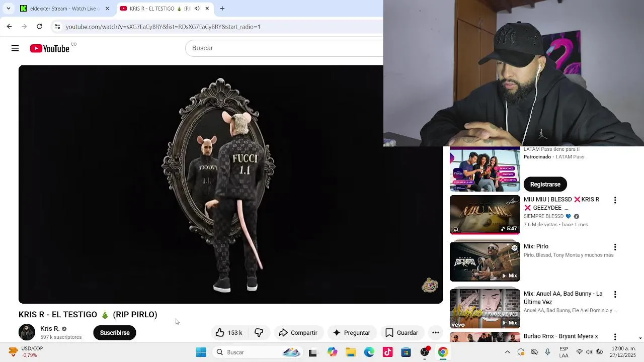Image resolution: width=644 pixels, height=362 pixels.
Task: Dislike the video with the thumbs down
Action: 259,332
